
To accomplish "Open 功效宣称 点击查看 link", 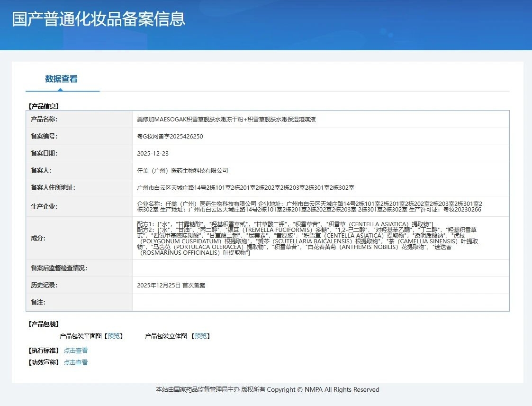I will click(x=76, y=362).
